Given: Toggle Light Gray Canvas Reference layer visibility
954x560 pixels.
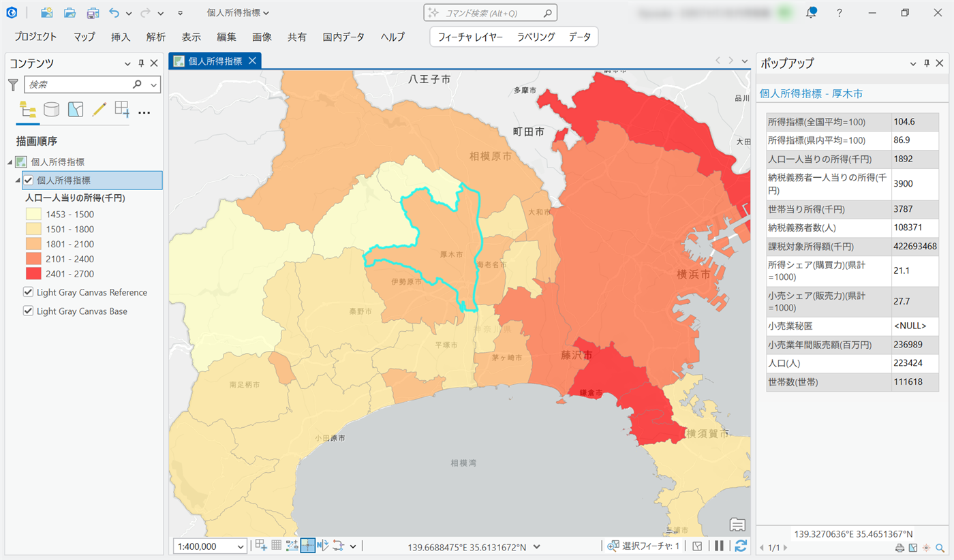Looking at the screenshot, I should tap(28, 292).
